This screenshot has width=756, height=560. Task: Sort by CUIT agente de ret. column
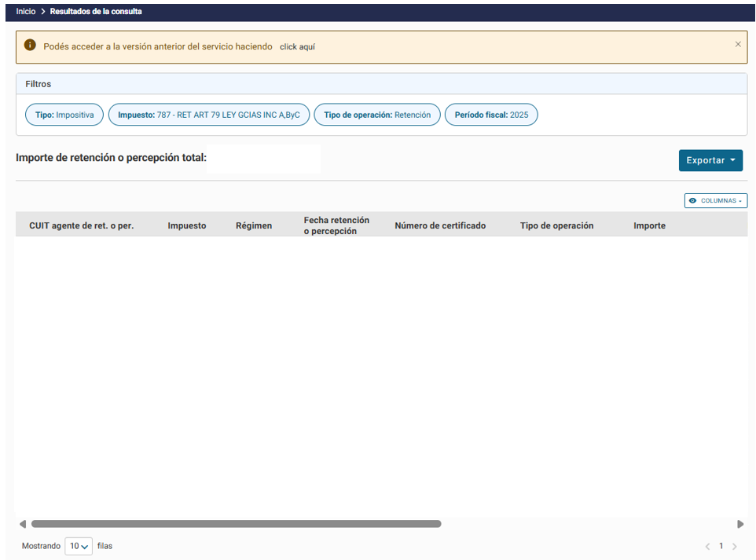pyautogui.click(x=81, y=225)
